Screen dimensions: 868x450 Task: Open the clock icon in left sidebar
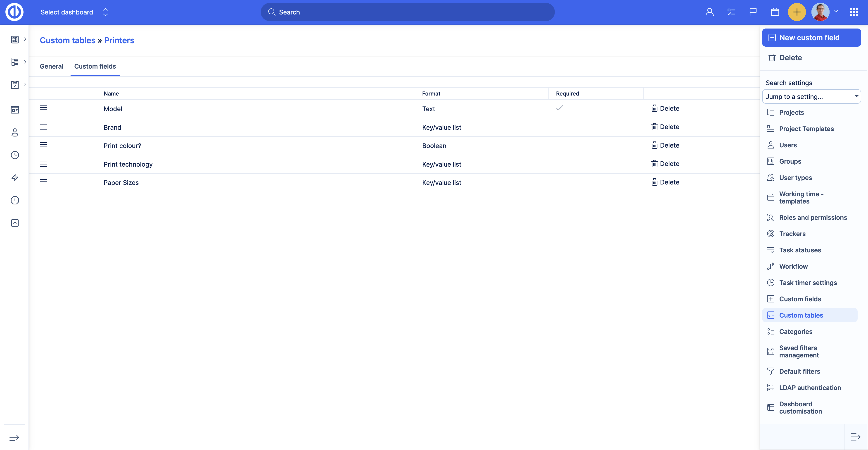[15, 155]
